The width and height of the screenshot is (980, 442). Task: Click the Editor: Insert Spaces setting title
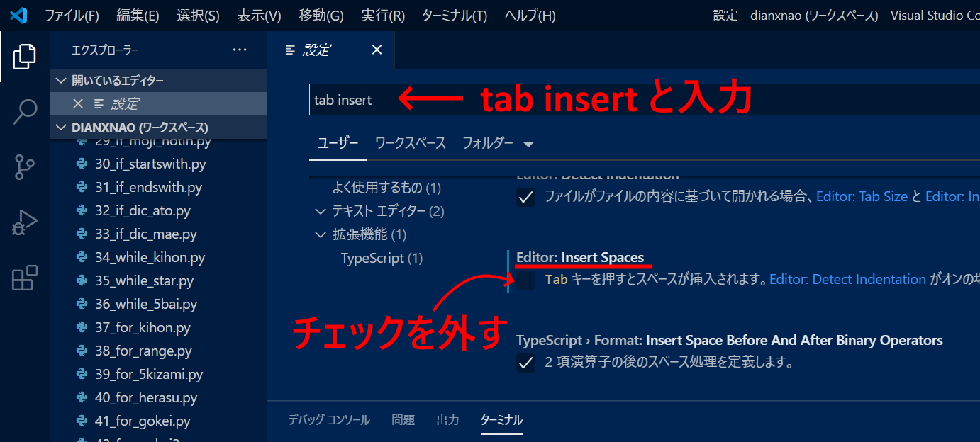point(580,257)
